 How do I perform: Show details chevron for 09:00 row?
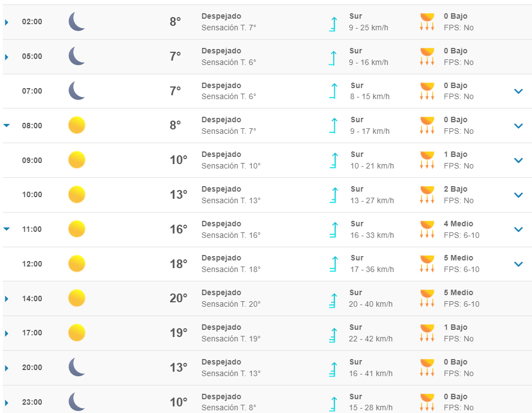(x=518, y=161)
